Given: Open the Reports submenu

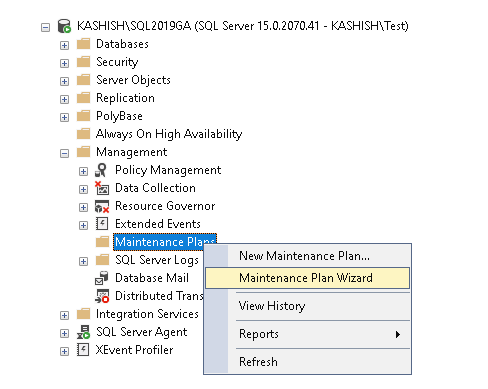Looking at the screenshot, I should 307,334.
